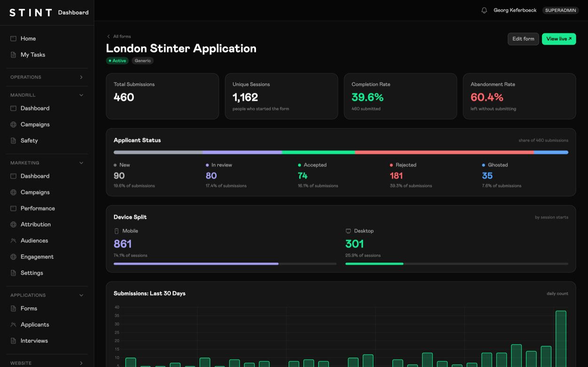
Task: Click the Desktop monitor icon in Device Split
Action: 348,231
